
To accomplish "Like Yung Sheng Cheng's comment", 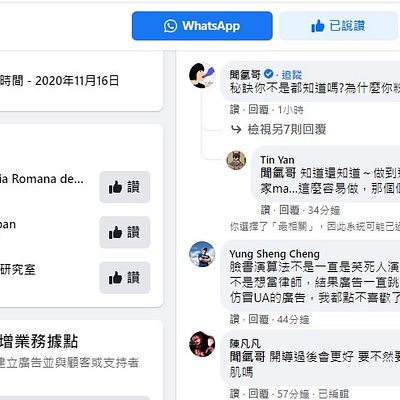I will click(235, 319).
